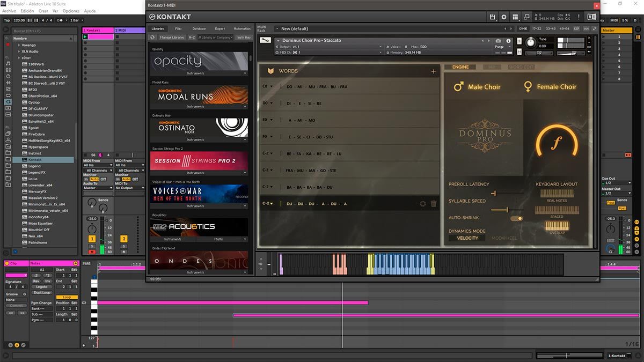Open track 1 Audio To Master dropdown
The image size is (644, 362).
97,188
